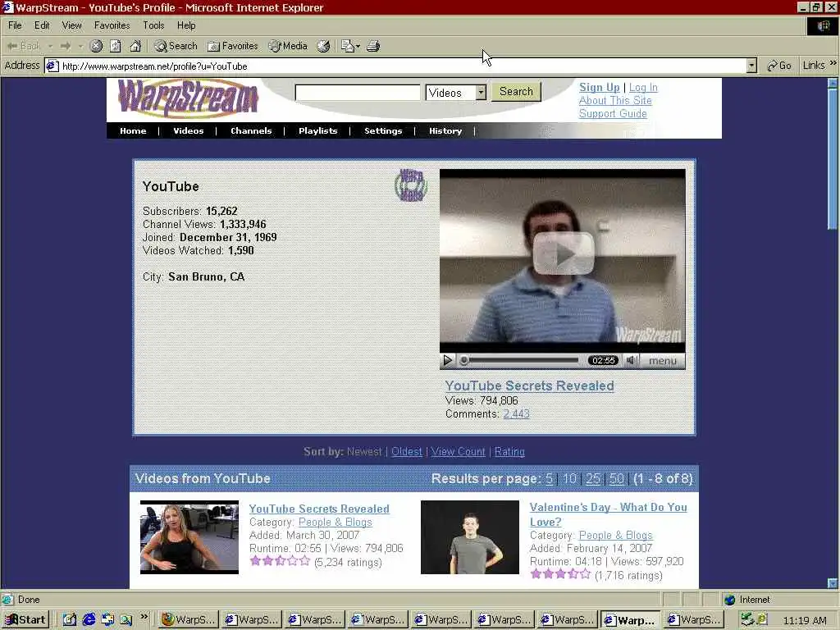Click the WarpStream logo
The width and height of the screenshot is (840, 630).
tap(188, 98)
